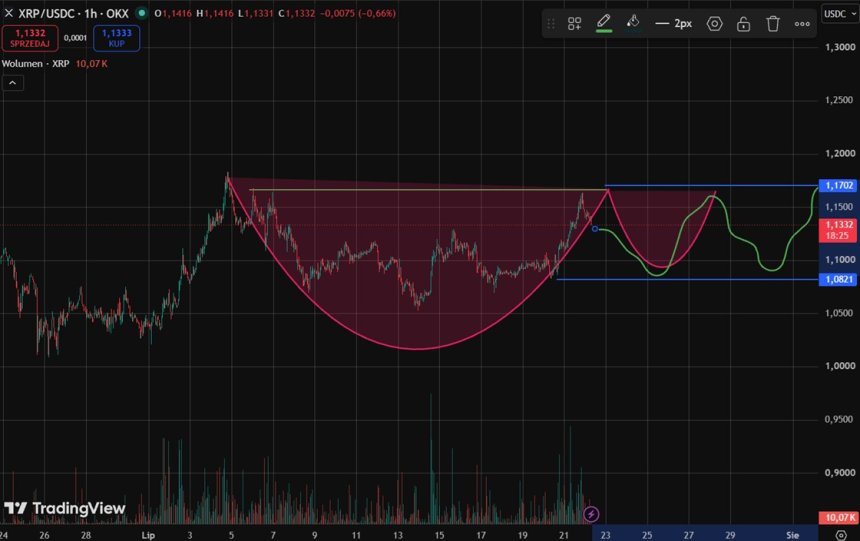Grab the drawing toolbar drag handle
This screenshot has height=541, width=860.
tap(551, 24)
